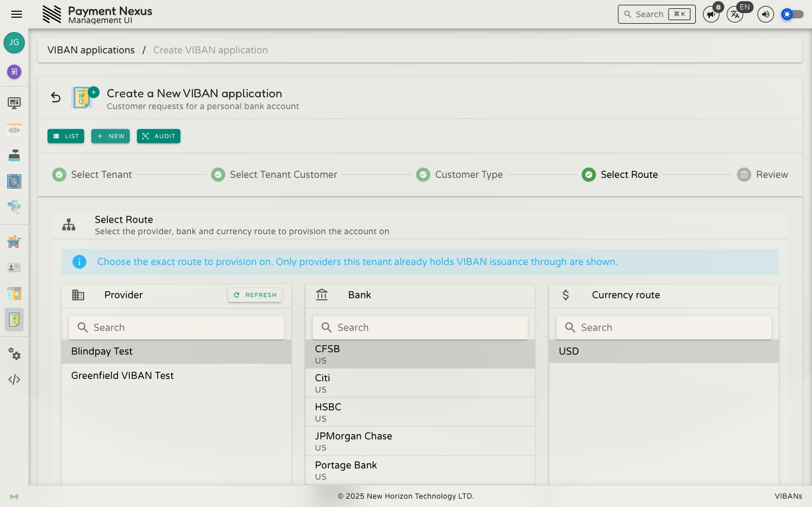
Task: Go to the Customer Type step
Action: click(x=459, y=174)
